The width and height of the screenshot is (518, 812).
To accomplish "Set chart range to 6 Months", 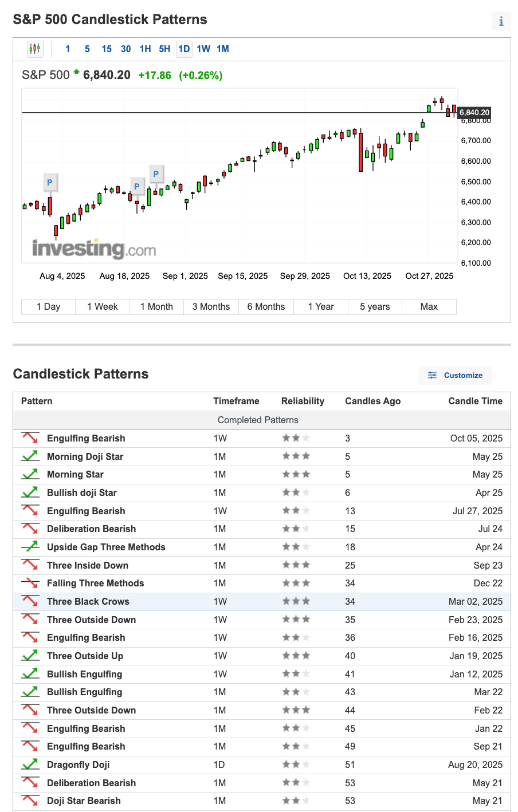I will pyautogui.click(x=266, y=306).
